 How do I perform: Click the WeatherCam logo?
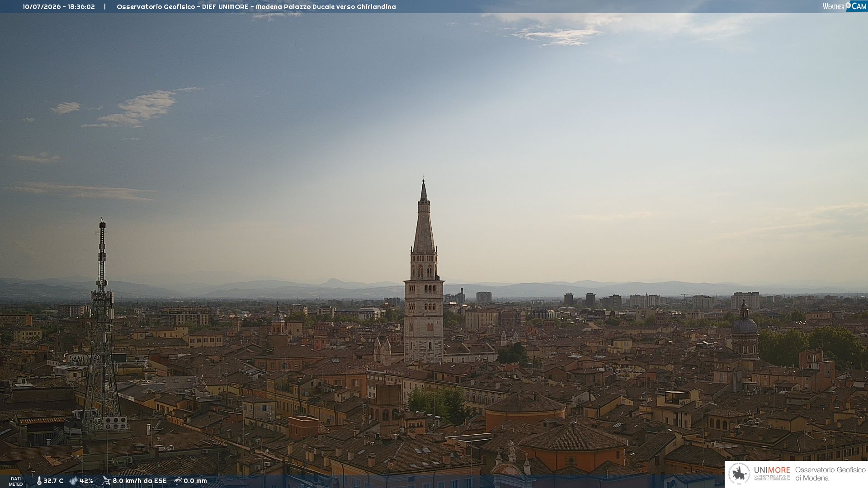[x=844, y=6]
